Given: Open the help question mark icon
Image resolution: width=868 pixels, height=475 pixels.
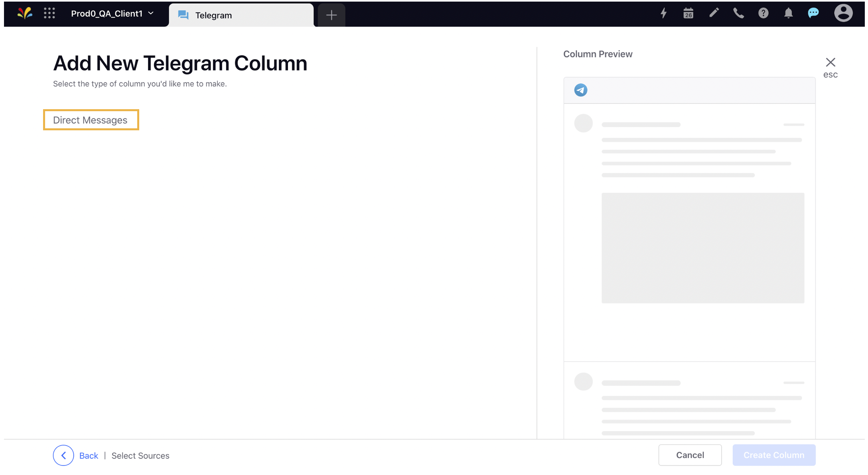Looking at the screenshot, I should click(763, 14).
